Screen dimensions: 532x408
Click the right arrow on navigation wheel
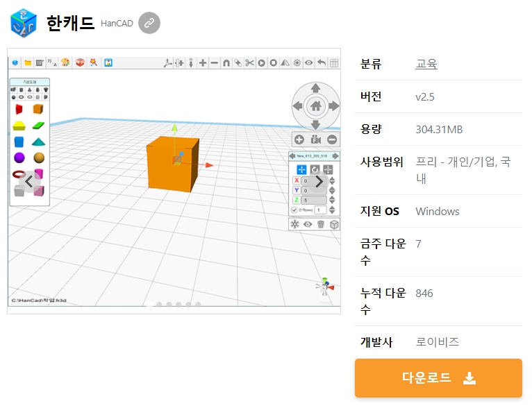[334, 106]
